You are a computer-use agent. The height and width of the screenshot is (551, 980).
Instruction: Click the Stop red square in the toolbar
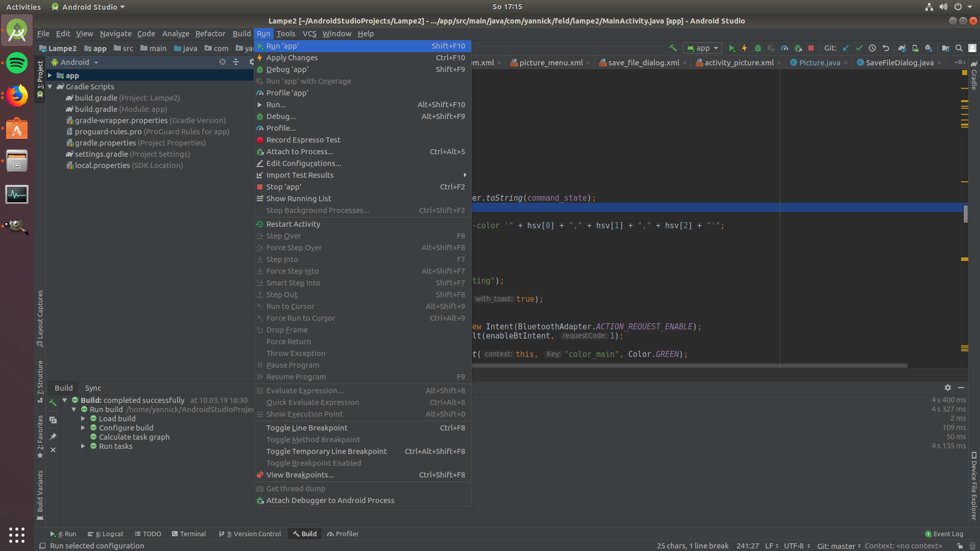click(x=811, y=48)
